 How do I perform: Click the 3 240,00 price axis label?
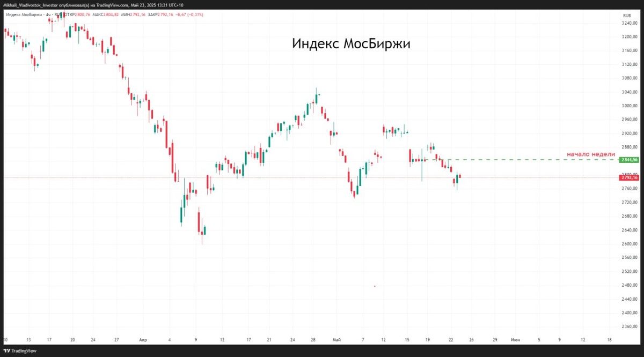click(629, 24)
